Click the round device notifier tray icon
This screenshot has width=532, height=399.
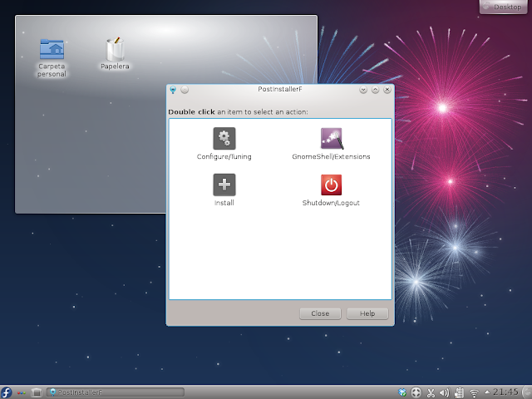pyautogui.click(x=416, y=393)
